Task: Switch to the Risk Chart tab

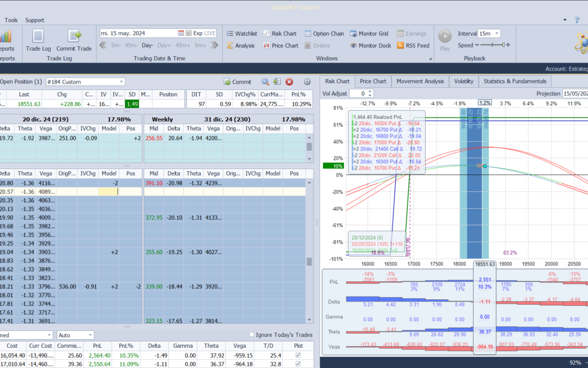Action: (x=337, y=81)
